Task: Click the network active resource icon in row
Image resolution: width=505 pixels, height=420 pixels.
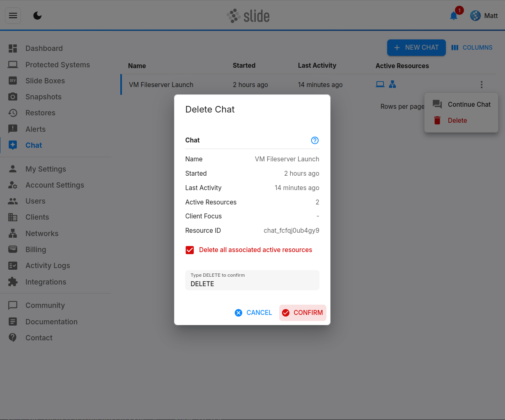Action: point(393,84)
